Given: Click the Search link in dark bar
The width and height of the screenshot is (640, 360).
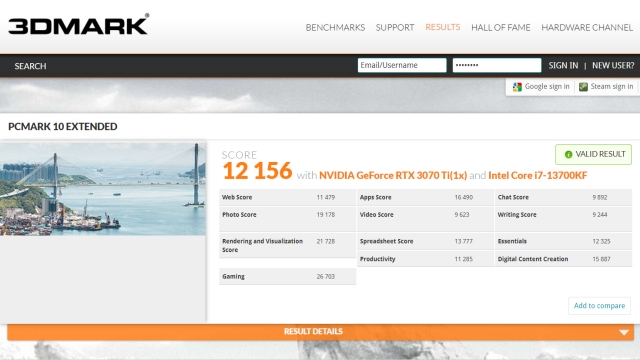Looking at the screenshot, I should (x=30, y=66).
